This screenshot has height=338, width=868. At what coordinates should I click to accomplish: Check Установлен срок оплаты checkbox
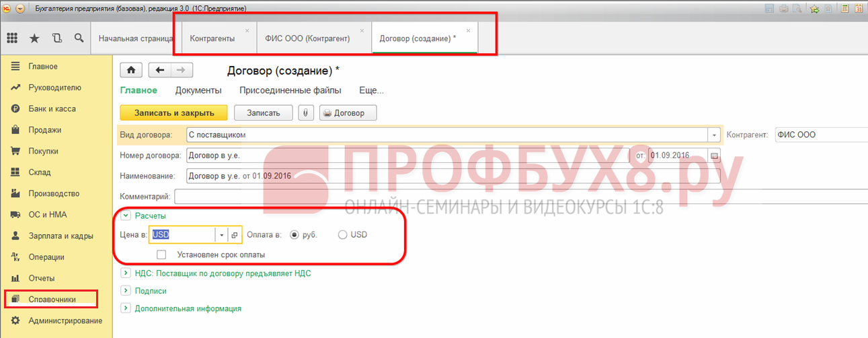pyautogui.click(x=161, y=255)
